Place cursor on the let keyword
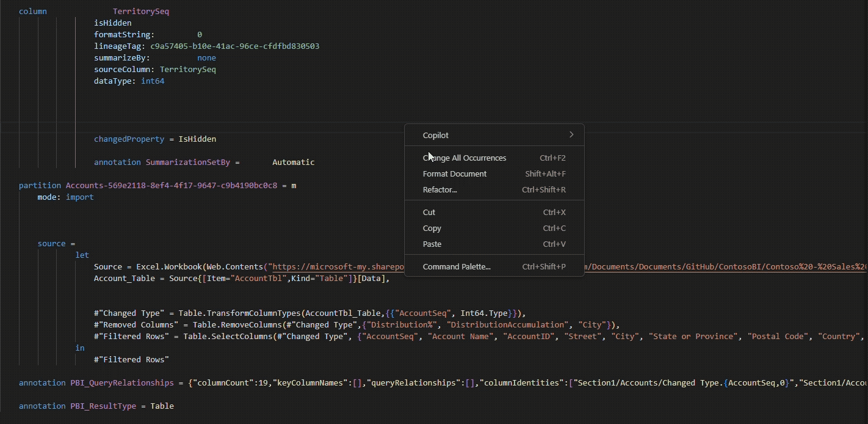 click(x=82, y=255)
